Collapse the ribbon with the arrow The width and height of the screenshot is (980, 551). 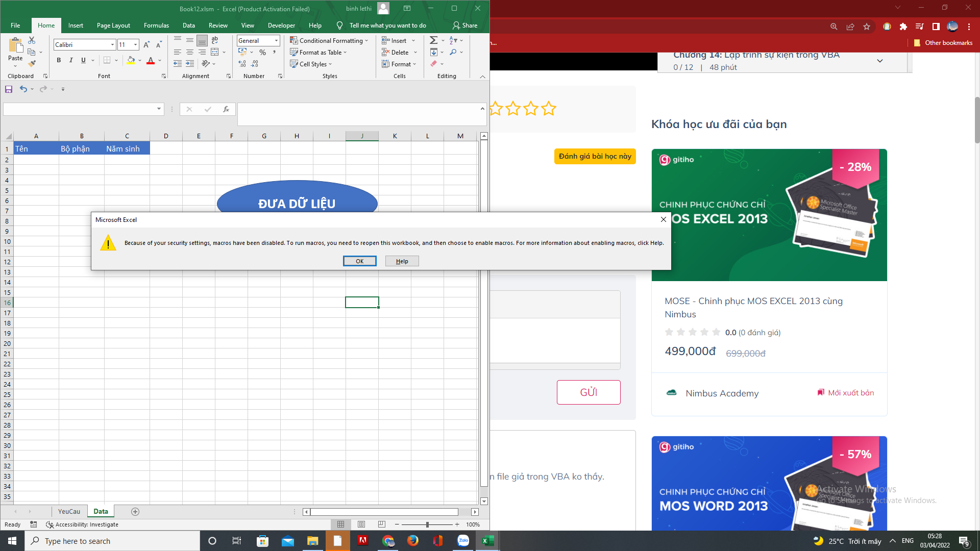[482, 77]
